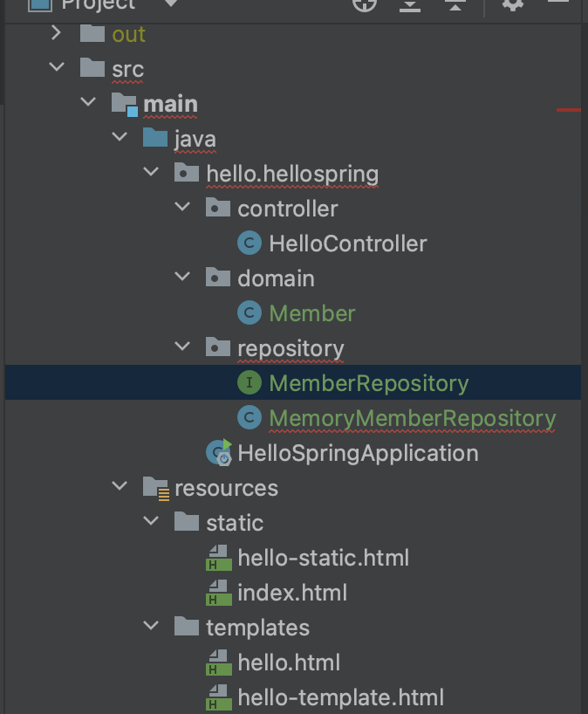
Task: Select index.html file name
Action: point(292,593)
